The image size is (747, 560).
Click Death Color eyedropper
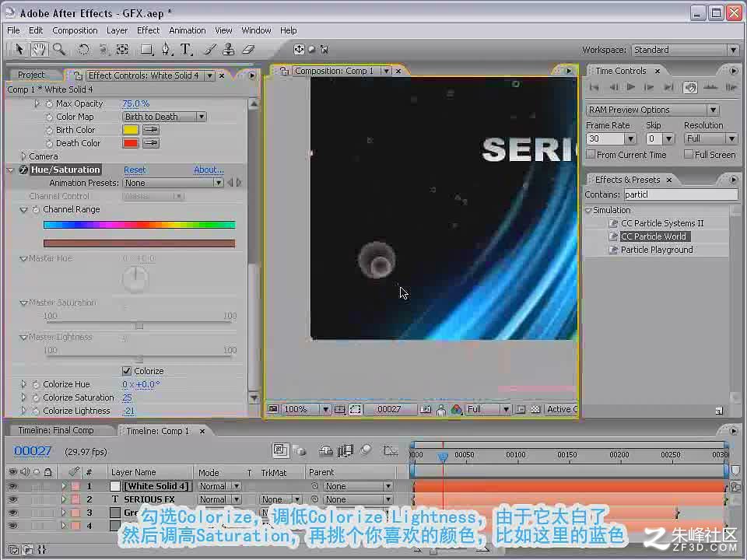click(150, 143)
